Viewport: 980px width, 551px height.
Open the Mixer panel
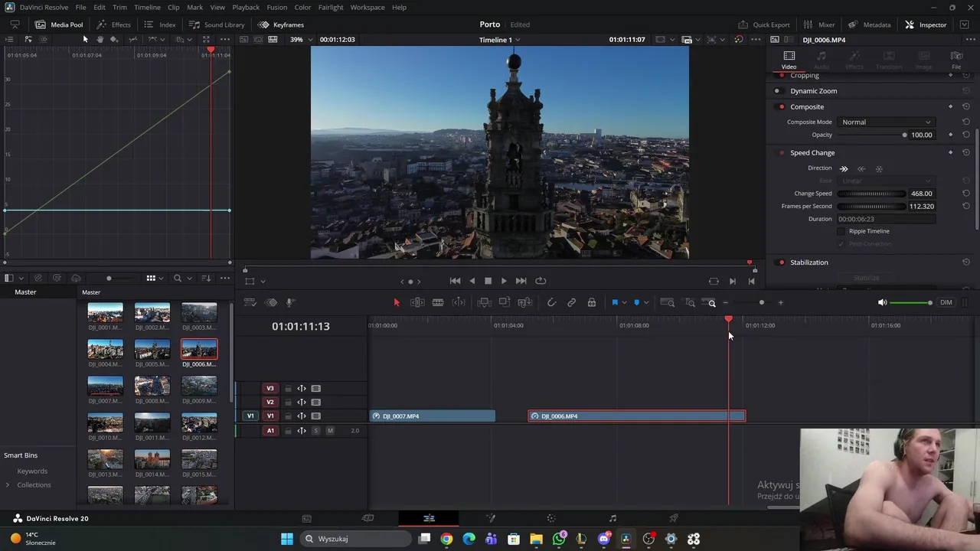pos(819,24)
